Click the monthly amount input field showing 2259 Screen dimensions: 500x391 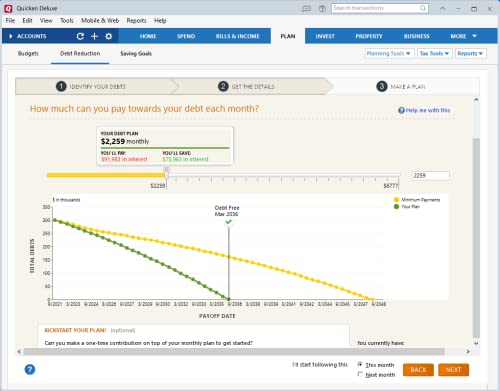(431, 176)
